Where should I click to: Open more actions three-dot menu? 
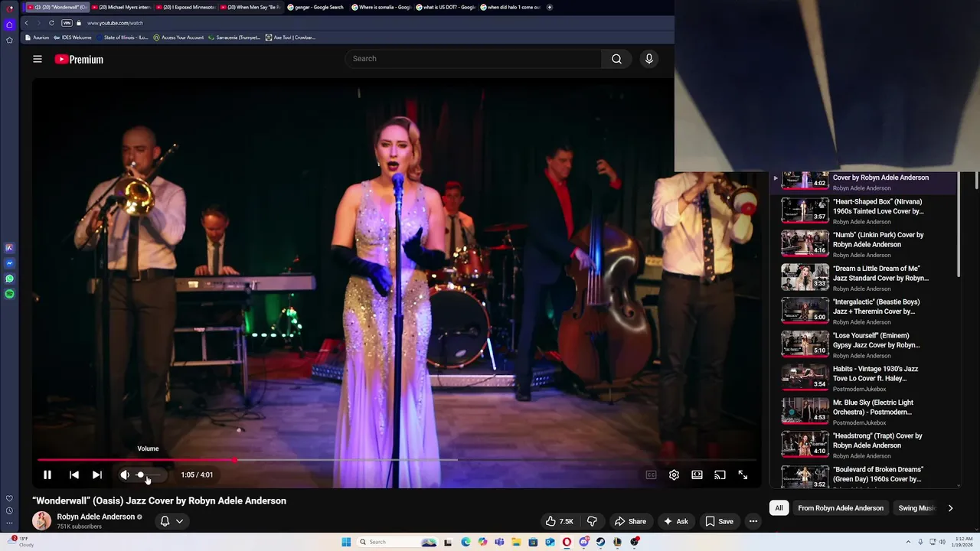pos(753,521)
